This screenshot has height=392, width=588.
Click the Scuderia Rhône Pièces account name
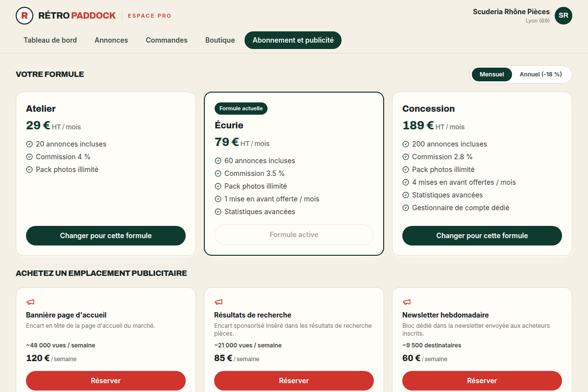pyautogui.click(x=511, y=12)
